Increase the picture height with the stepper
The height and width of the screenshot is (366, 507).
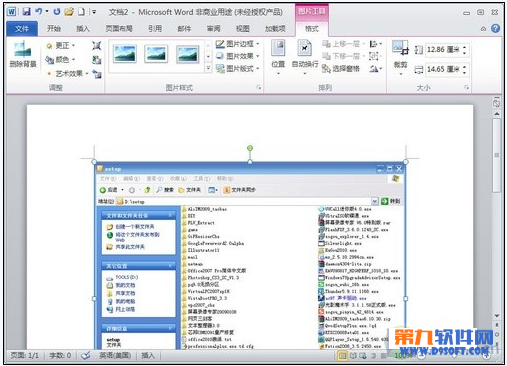click(x=465, y=47)
